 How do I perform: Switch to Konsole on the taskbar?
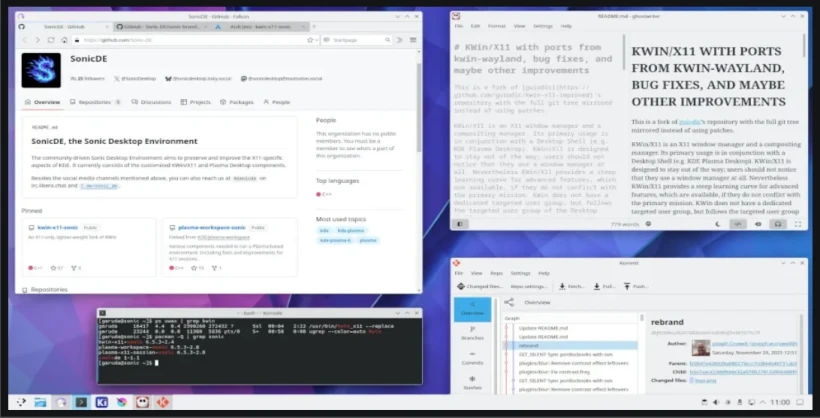(81, 402)
